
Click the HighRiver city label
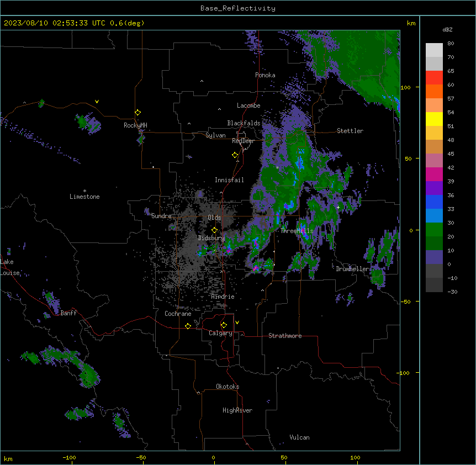pos(237,410)
